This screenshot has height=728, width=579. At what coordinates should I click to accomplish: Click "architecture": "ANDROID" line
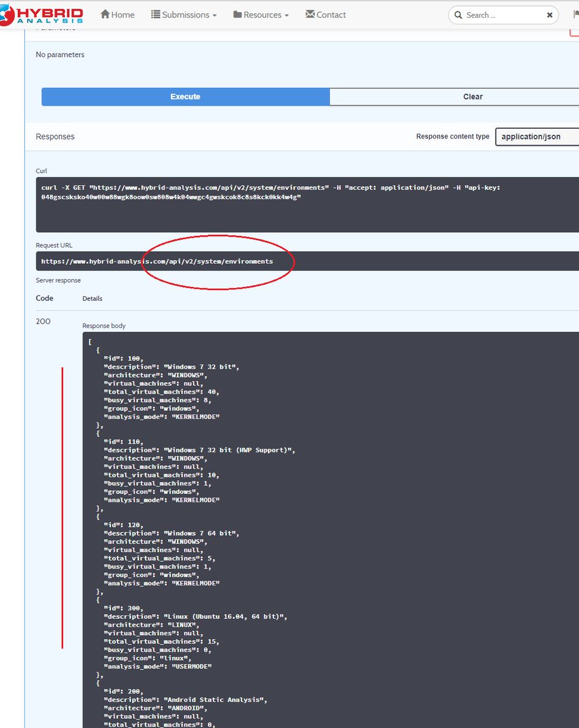pyautogui.click(x=156, y=708)
